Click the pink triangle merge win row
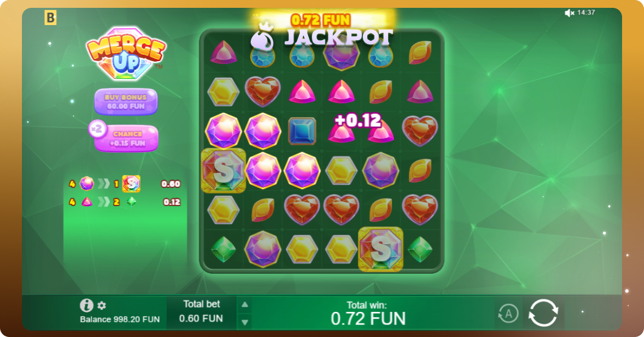The height and width of the screenshot is (337, 644). pos(125,202)
